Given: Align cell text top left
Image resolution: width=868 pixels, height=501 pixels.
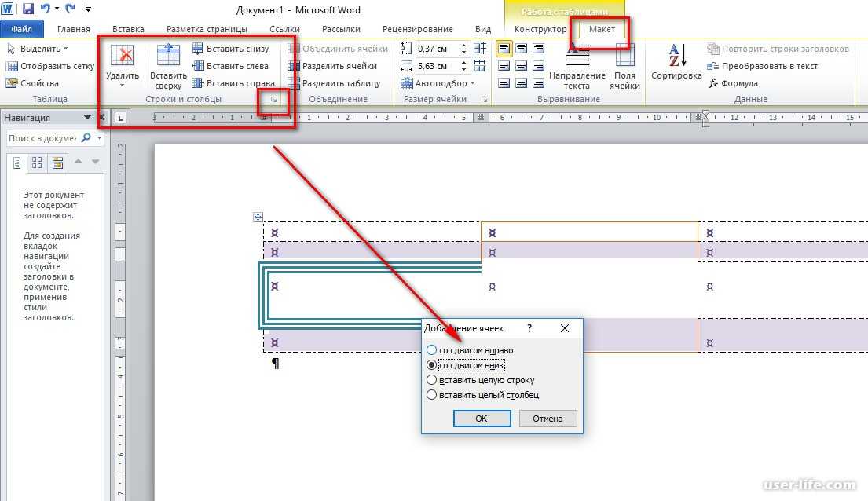Looking at the screenshot, I should 504,49.
